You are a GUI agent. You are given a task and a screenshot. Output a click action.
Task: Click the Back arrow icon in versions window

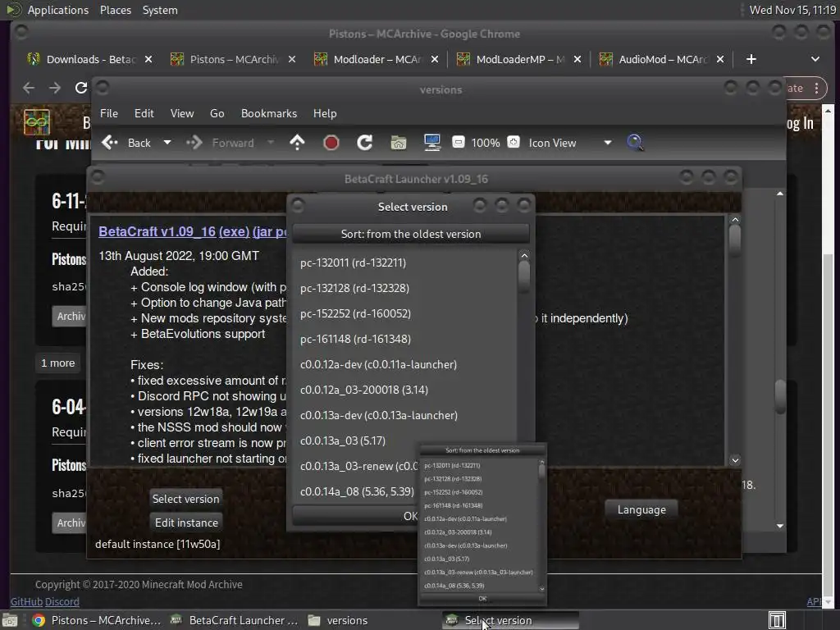tap(110, 143)
